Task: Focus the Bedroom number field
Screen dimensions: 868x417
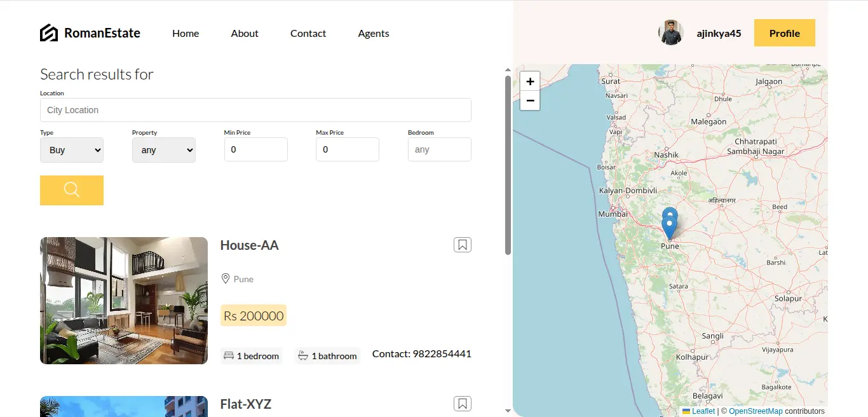Action: (440, 149)
